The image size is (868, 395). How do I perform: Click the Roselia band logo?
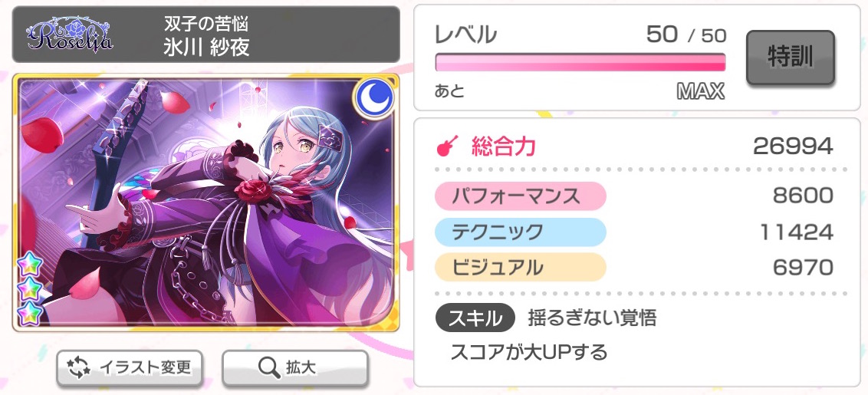click(x=71, y=35)
